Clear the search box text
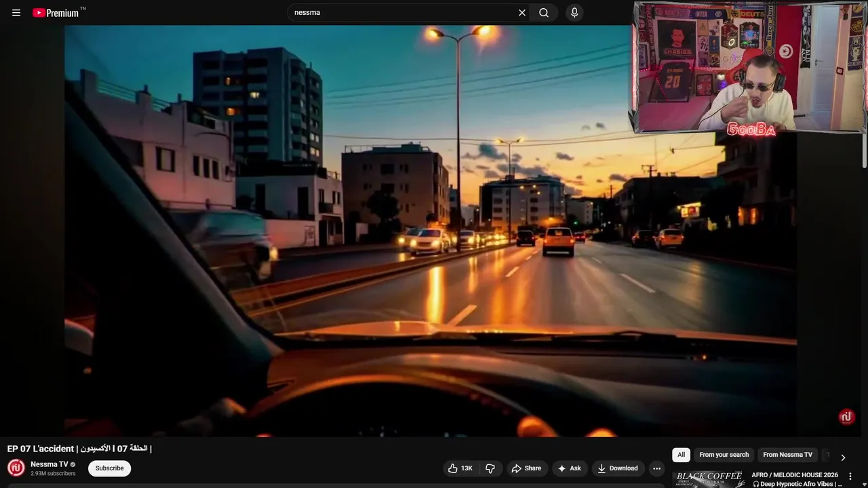Viewport: 868px width, 488px height. [x=522, y=13]
